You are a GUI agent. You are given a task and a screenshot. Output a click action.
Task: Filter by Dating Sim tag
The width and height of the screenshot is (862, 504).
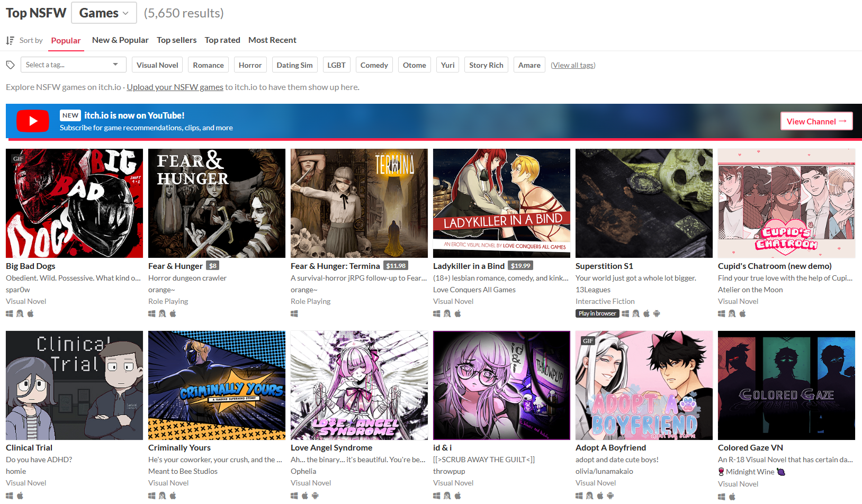pyautogui.click(x=294, y=65)
